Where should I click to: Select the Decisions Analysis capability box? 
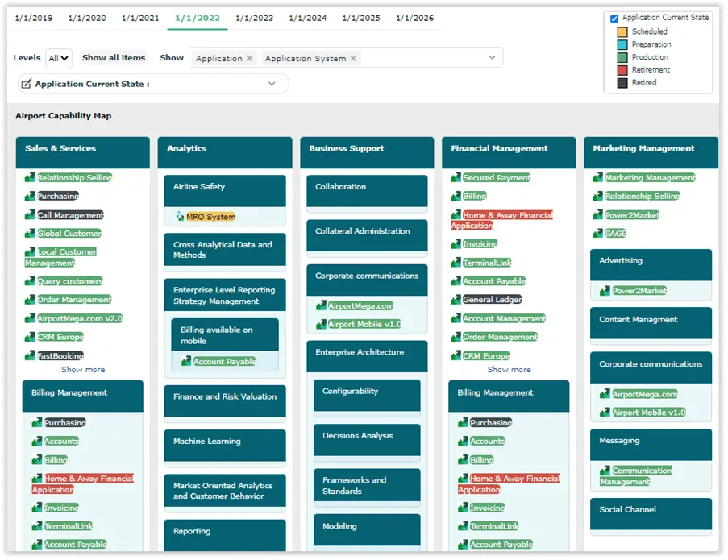tap(368, 440)
